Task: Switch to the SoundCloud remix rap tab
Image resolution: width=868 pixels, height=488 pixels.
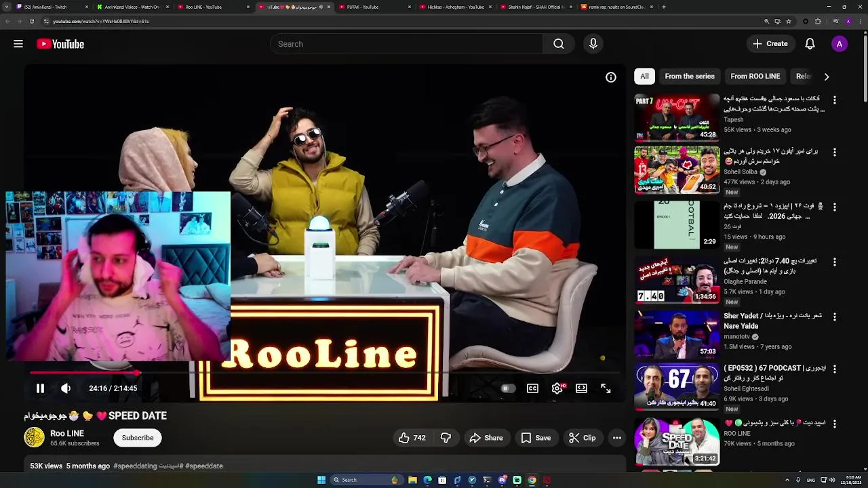Action: pyautogui.click(x=616, y=7)
